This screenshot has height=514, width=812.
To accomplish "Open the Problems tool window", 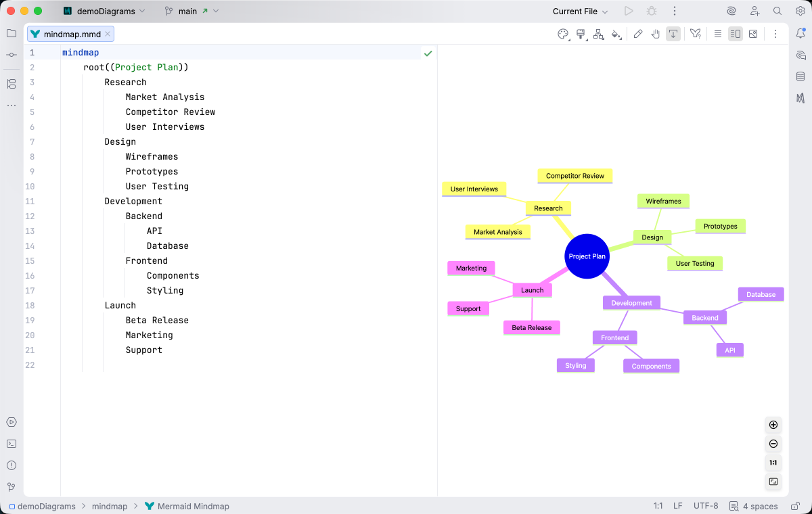I will point(12,465).
